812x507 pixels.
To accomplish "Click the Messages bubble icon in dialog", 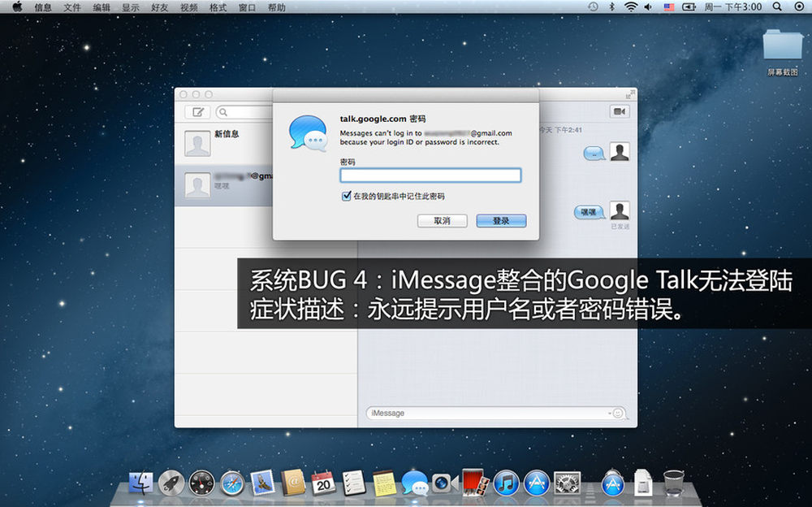I will pos(308,133).
